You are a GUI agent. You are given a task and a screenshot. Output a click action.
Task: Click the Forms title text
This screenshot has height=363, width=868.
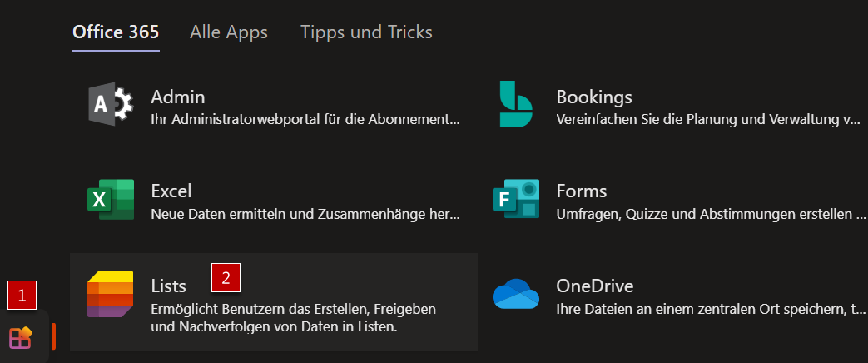(x=581, y=191)
